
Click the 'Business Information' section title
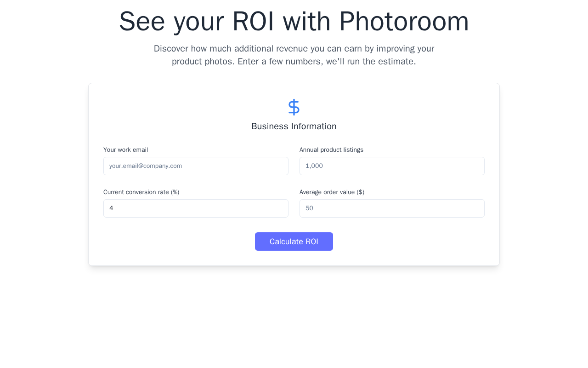294,126
